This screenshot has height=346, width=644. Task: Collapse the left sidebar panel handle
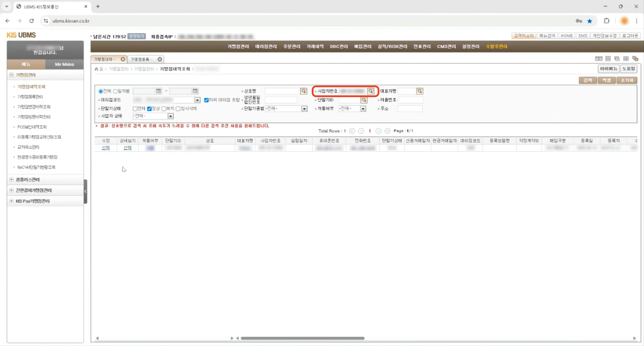85,191
